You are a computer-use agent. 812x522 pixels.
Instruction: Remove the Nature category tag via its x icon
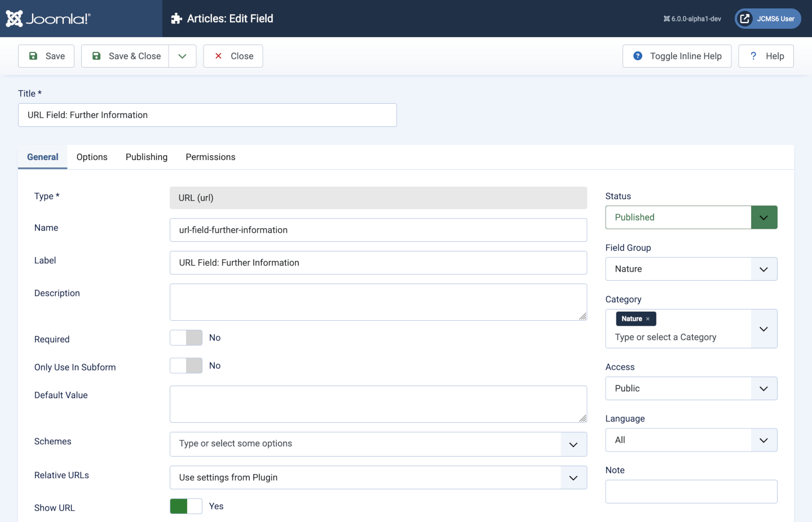click(x=649, y=318)
